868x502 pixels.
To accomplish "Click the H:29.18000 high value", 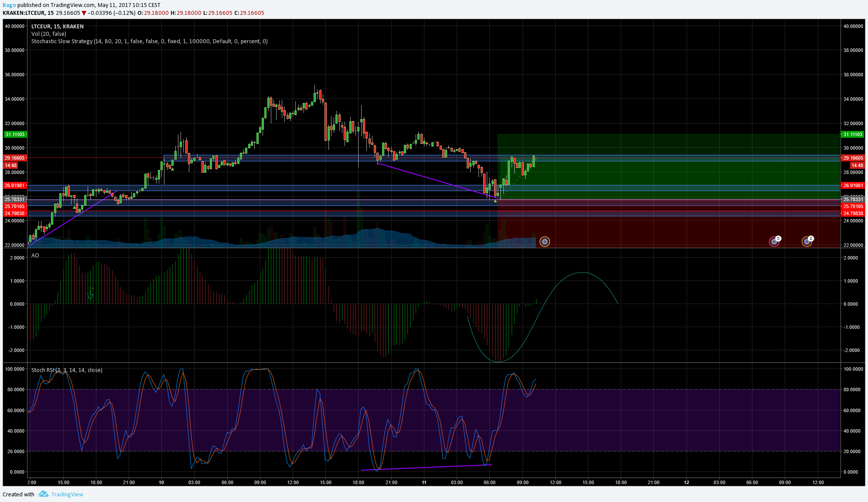I will tap(186, 13).
